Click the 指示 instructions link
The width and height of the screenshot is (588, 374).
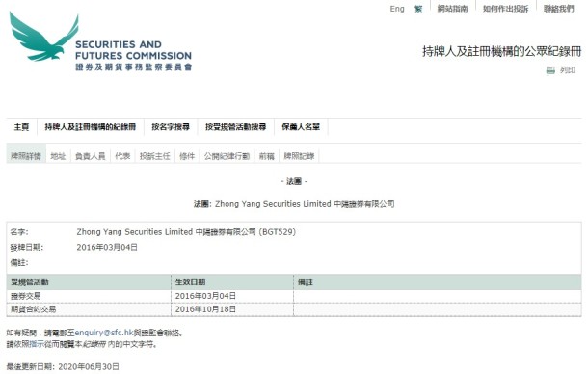tap(37, 344)
